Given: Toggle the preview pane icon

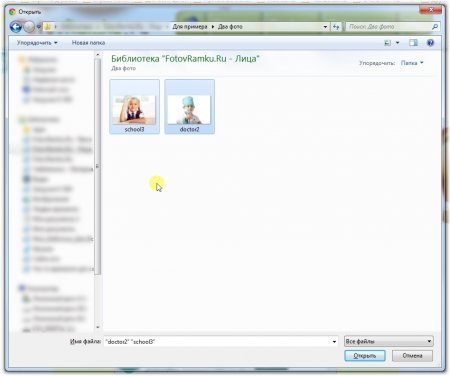Looking at the screenshot, I should click(x=413, y=43).
